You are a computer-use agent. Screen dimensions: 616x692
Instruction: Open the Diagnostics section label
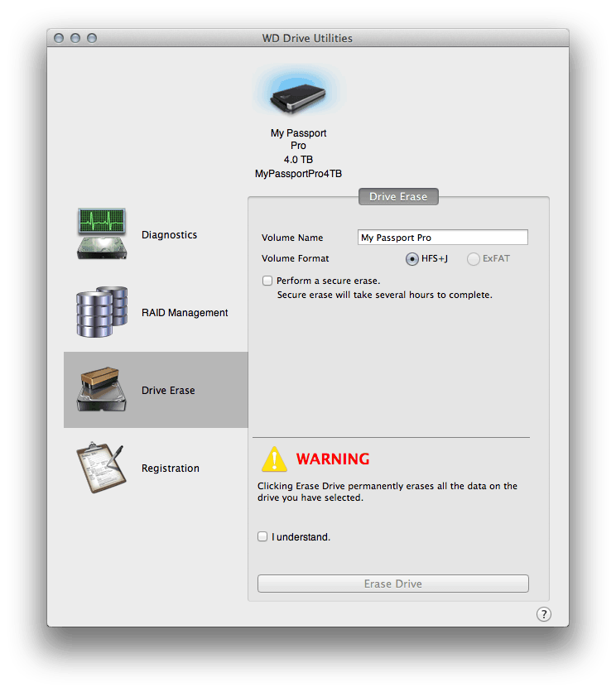click(x=169, y=235)
